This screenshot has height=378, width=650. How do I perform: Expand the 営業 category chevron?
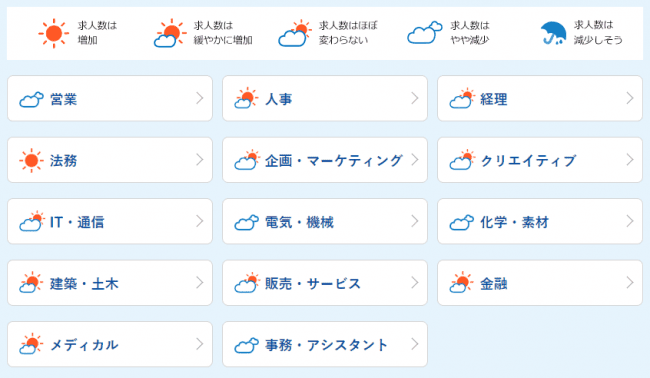click(x=200, y=98)
